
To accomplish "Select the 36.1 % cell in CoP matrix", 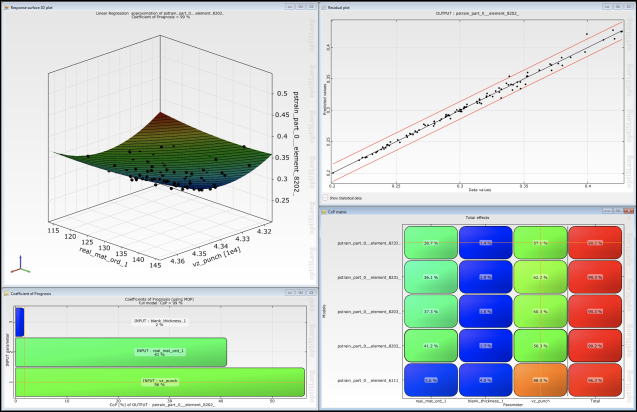I will pyautogui.click(x=431, y=277).
